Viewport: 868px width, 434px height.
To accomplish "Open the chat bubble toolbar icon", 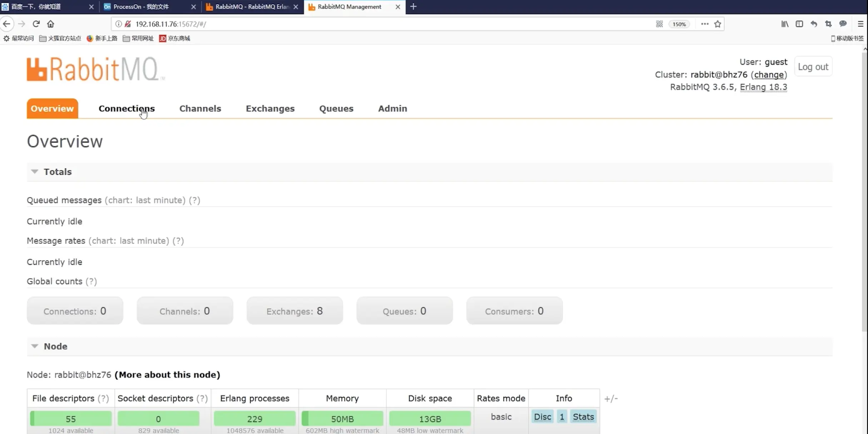I will [843, 24].
